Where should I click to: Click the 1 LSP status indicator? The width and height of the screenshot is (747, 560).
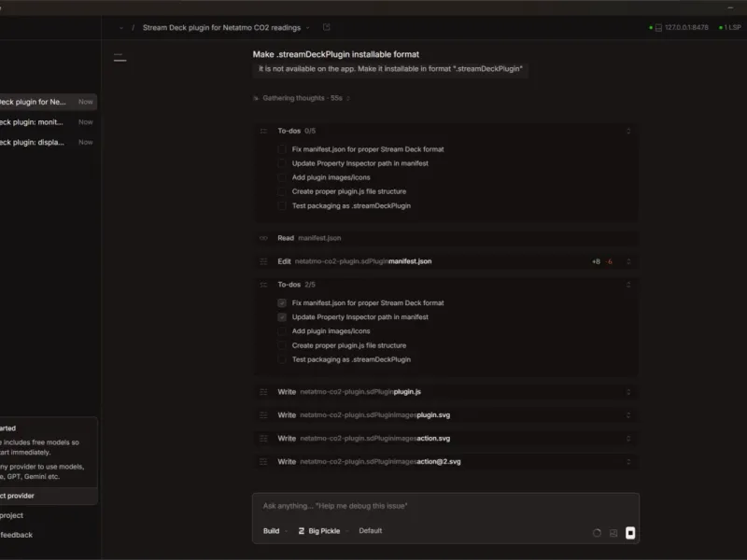click(x=730, y=28)
